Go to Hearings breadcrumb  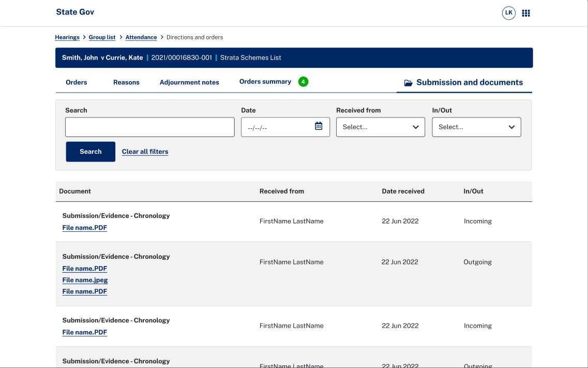(x=67, y=37)
